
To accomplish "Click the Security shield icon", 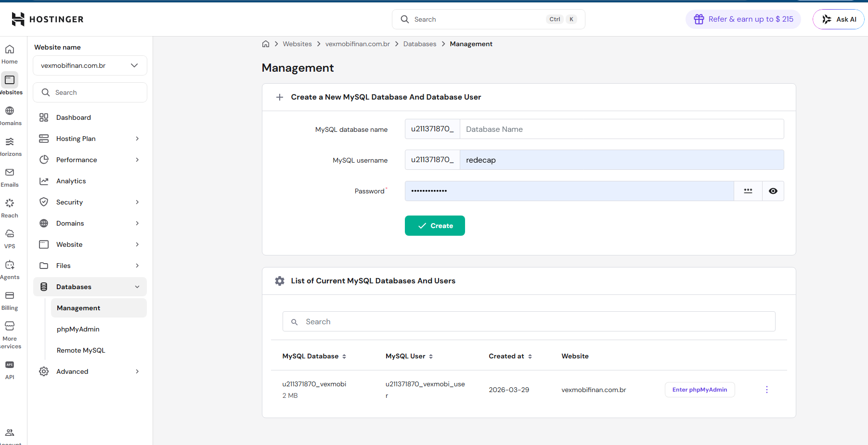I will (x=44, y=202).
